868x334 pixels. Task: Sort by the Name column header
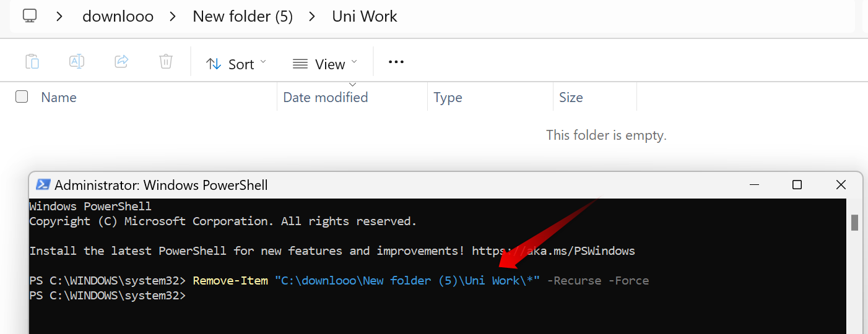pyautogui.click(x=59, y=97)
